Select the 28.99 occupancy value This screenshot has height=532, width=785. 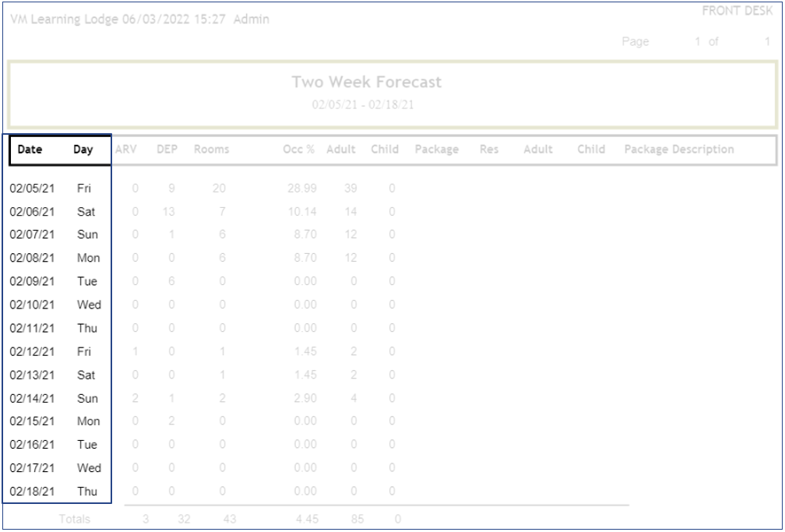pos(299,188)
